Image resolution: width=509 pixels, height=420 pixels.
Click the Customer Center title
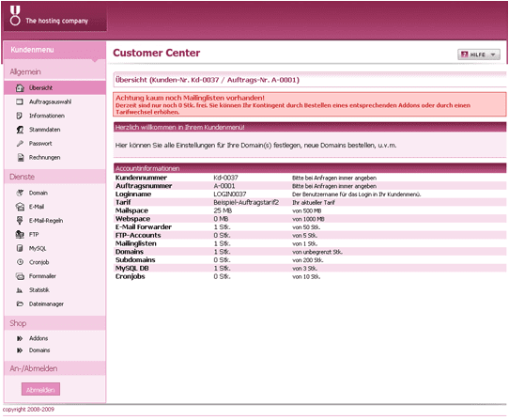[x=157, y=53]
